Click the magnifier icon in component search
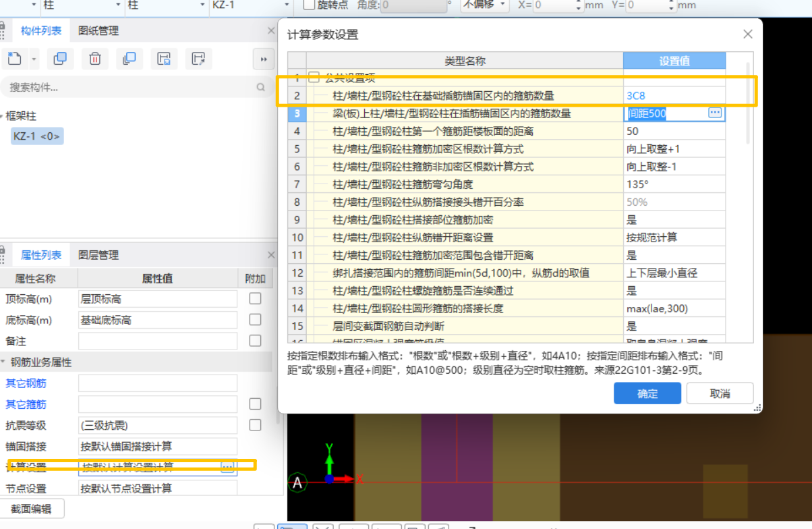 (x=261, y=88)
